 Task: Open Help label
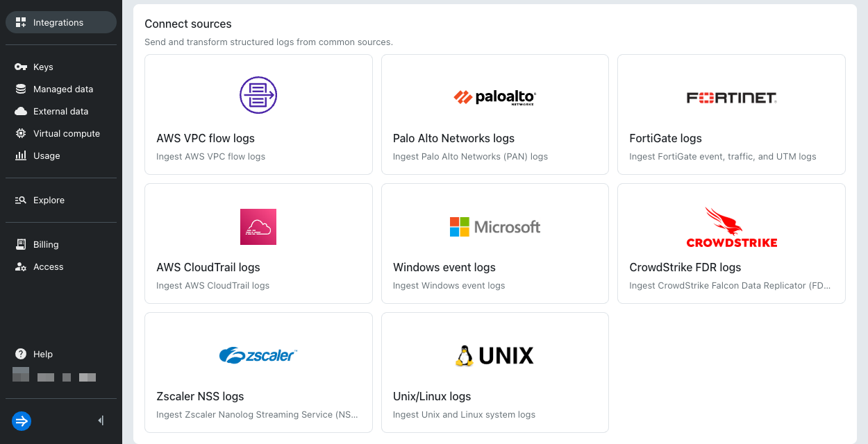43,354
